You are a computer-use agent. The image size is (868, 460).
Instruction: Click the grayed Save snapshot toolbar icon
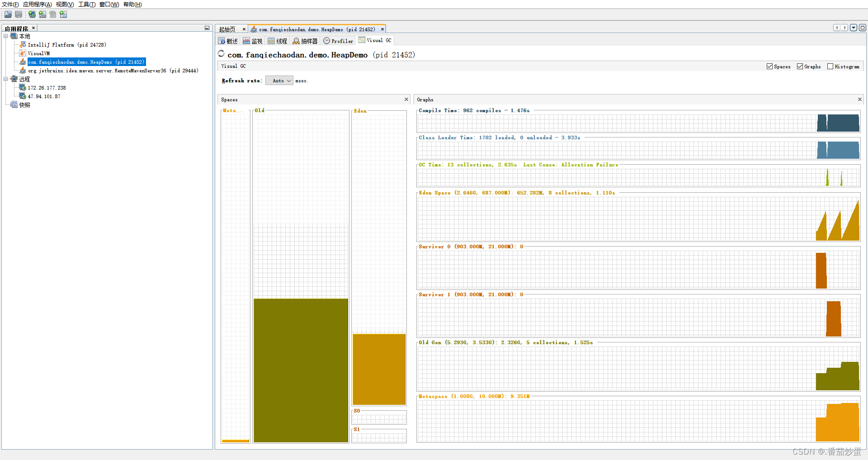(x=19, y=14)
